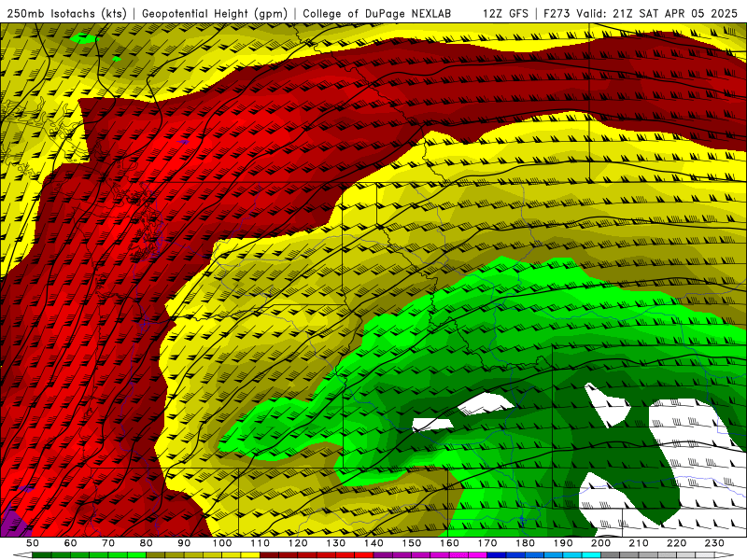This screenshot has width=747, height=560.
Task: Click the 100 label on the legend
Action: pyautogui.click(x=222, y=543)
